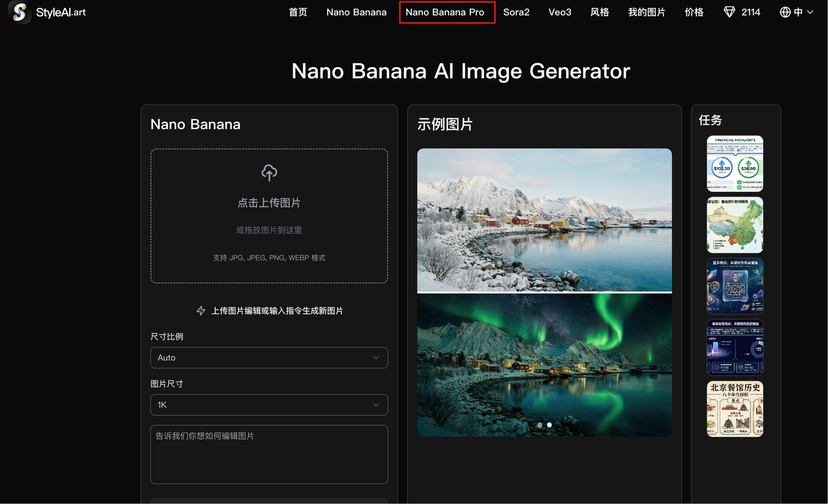Screen dimensions: 828x504
Task: Click the upload cloud icon
Action: click(x=269, y=172)
